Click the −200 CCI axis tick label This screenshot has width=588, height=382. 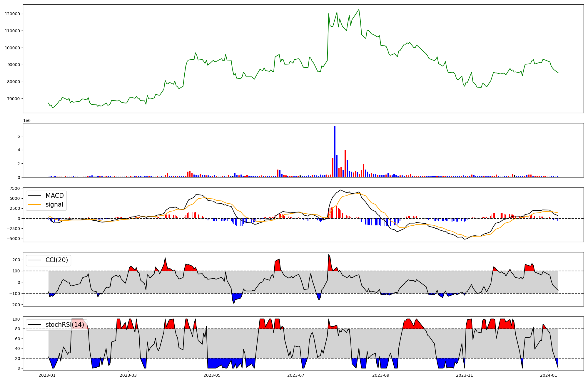tap(14, 305)
